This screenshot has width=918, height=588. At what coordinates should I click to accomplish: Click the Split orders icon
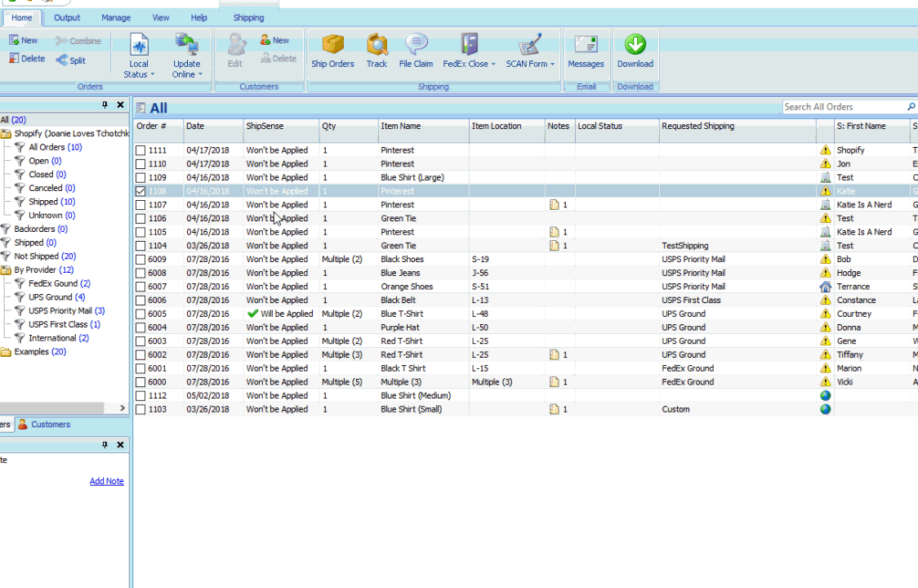62,60
